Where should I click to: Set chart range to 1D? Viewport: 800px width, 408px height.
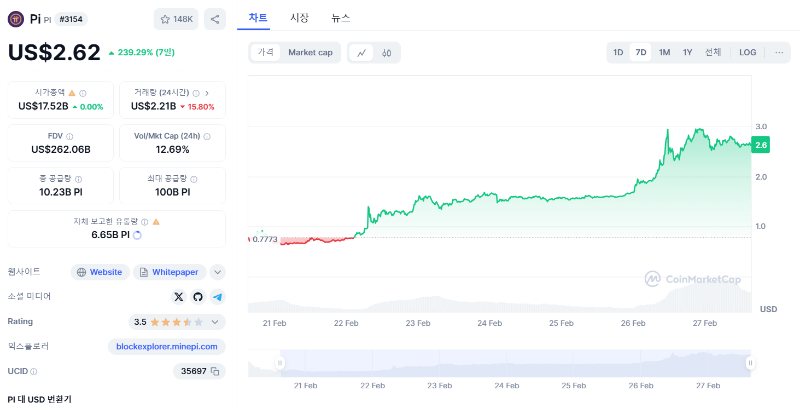(618, 53)
